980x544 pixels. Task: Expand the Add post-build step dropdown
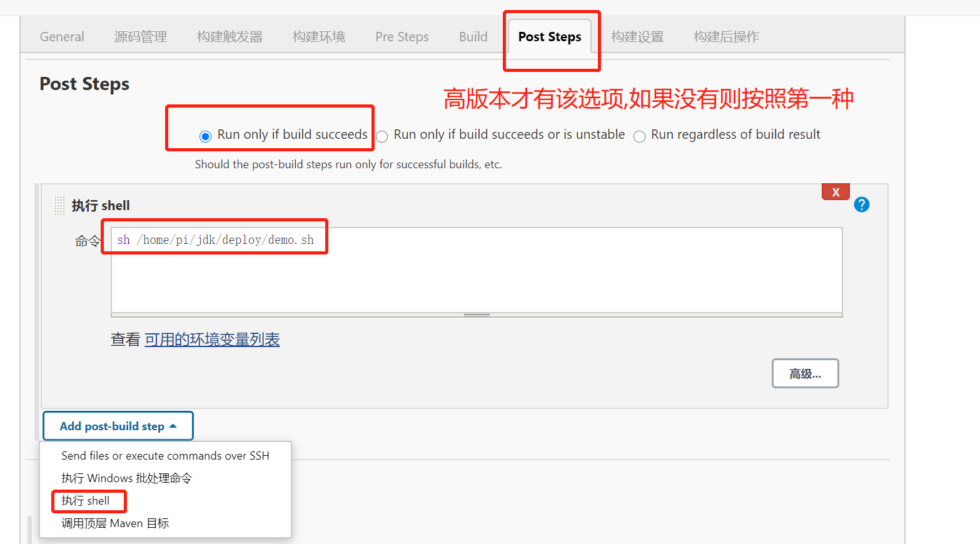[x=118, y=426]
